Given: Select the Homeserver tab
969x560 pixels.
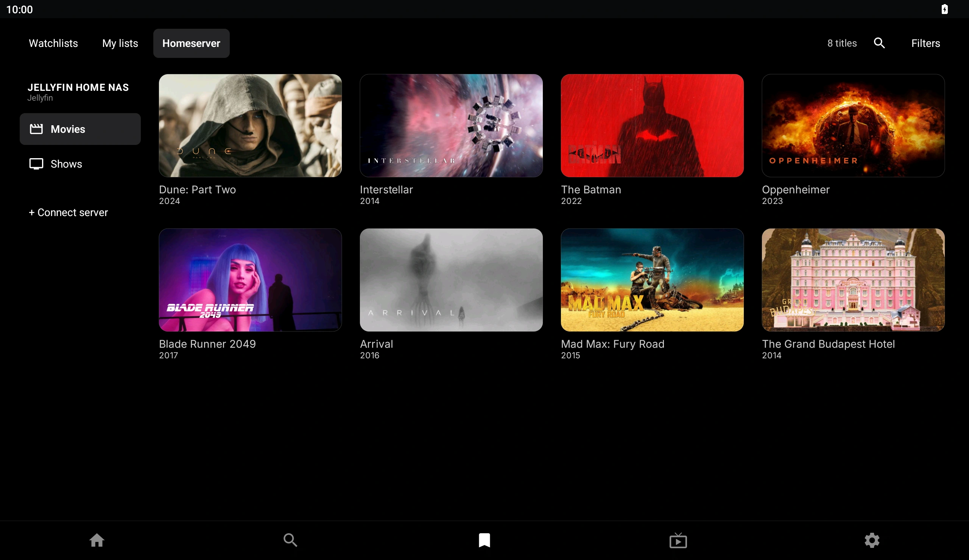Looking at the screenshot, I should point(192,43).
